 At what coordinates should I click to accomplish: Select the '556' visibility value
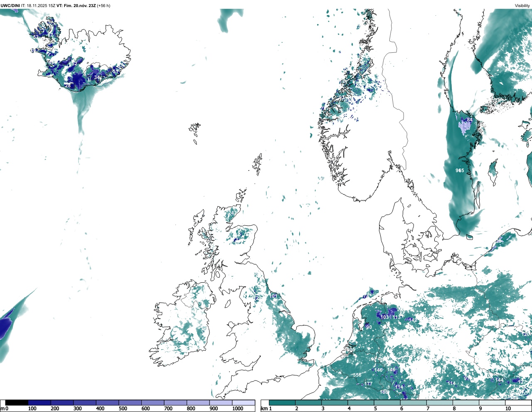point(357,375)
